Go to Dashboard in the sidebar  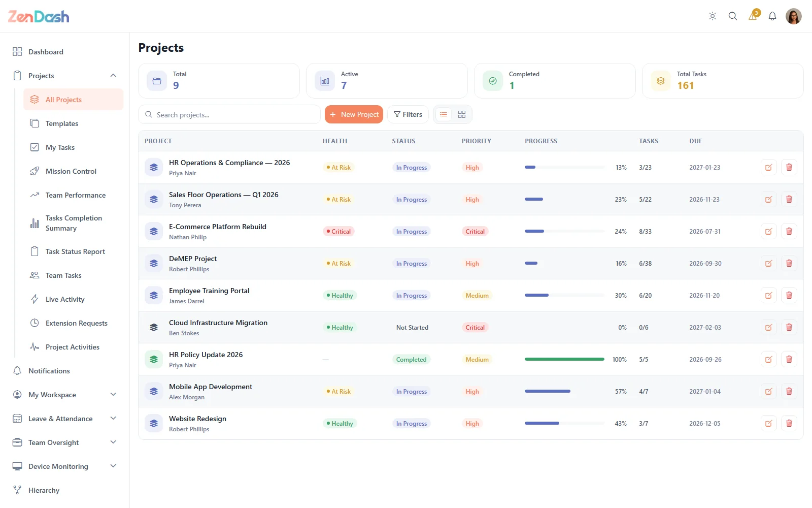coord(65,52)
